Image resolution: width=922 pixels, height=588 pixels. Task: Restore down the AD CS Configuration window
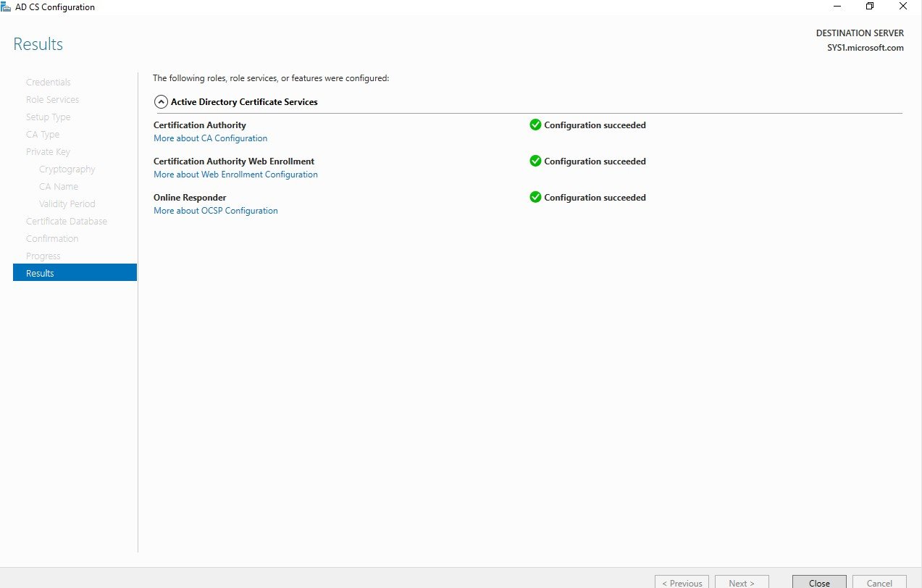click(870, 7)
